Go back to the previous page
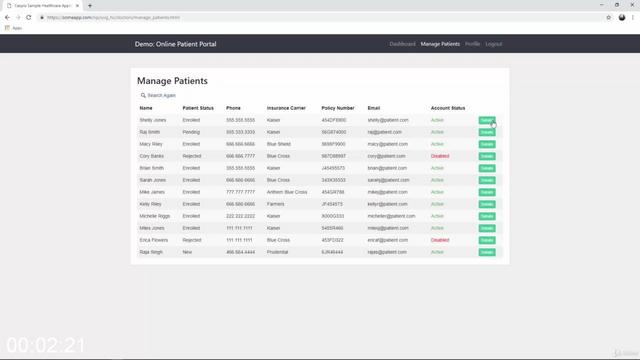Image resolution: width=640 pixels, height=360 pixels. [7, 18]
